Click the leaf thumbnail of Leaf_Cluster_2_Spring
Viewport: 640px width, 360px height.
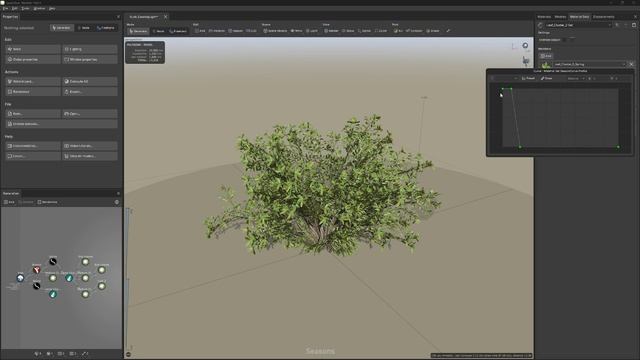(546, 64)
